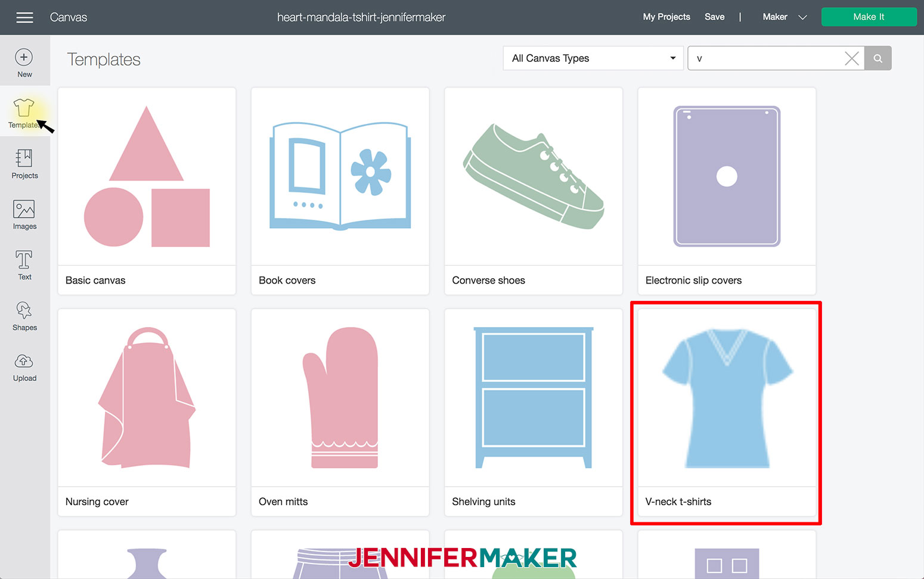This screenshot has height=579, width=924.
Task: Select the Basic canvas template thumbnail
Action: coord(147,177)
